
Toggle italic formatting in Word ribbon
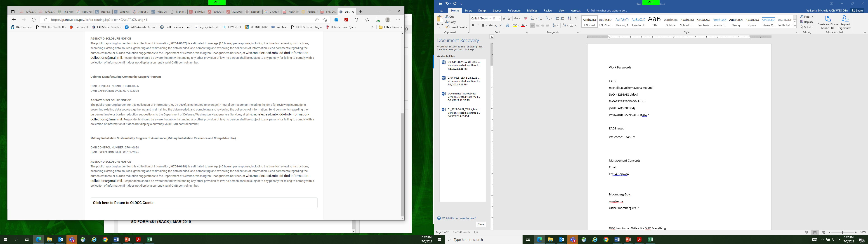point(477,26)
